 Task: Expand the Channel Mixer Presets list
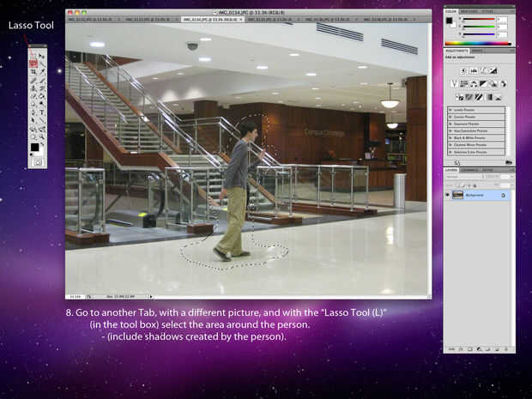pos(450,145)
